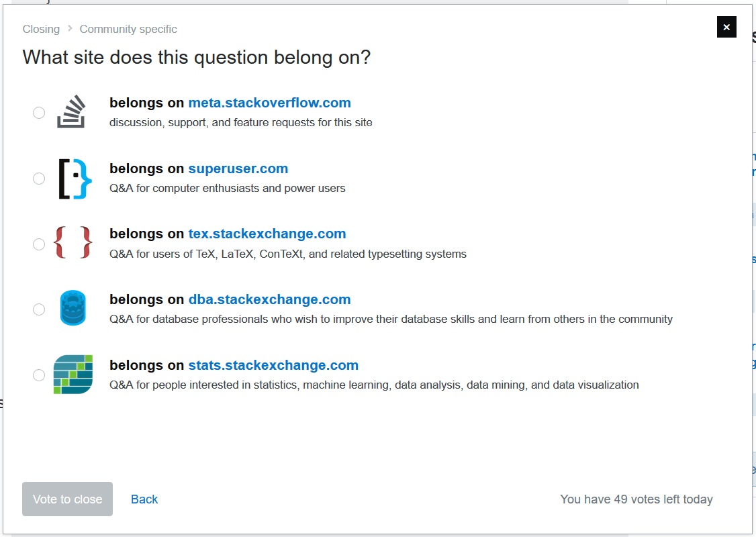756x537 pixels.
Task: Close the dialog with the X icon
Action: click(x=726, y=28)
